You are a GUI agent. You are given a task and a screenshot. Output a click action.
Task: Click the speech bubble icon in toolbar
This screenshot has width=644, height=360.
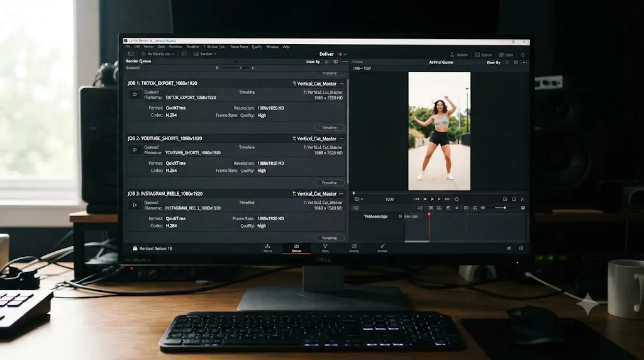(x=184, y=54)
